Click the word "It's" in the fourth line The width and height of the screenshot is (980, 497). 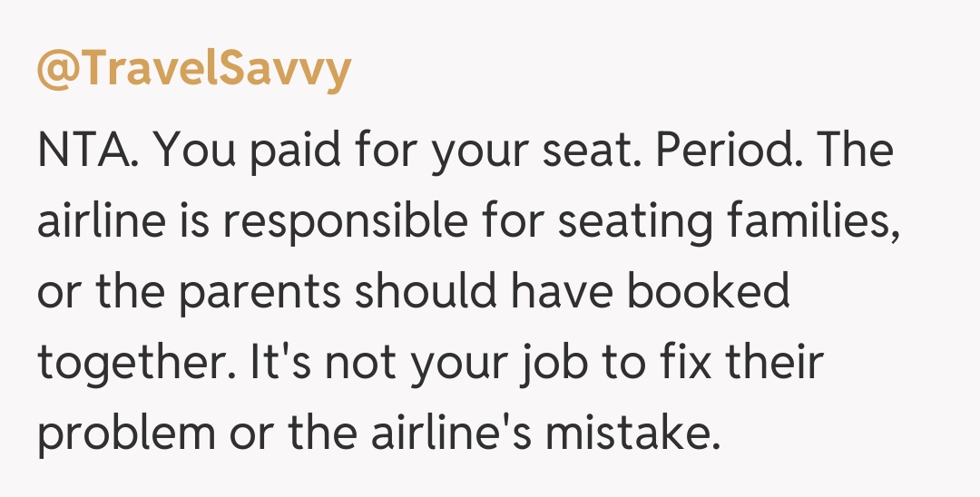click(x=266, y=365)
